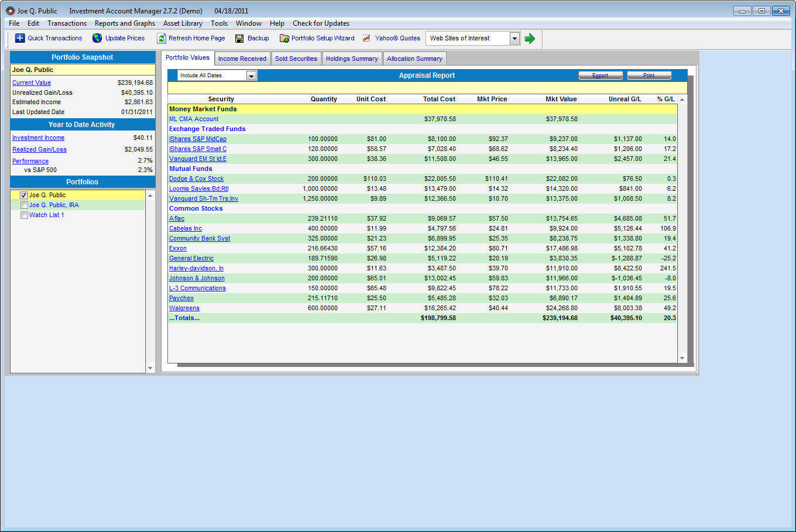
Task: Open the File menu
Action: [x=14, y=23]
